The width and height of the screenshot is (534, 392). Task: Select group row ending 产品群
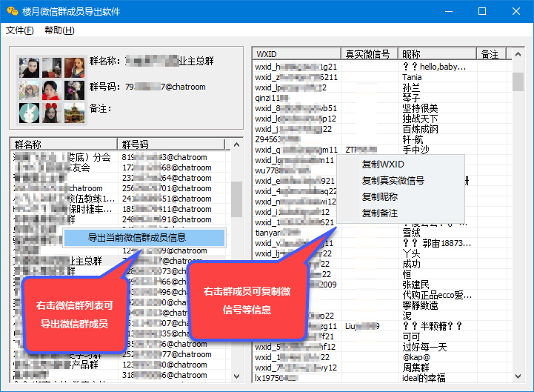121,365
